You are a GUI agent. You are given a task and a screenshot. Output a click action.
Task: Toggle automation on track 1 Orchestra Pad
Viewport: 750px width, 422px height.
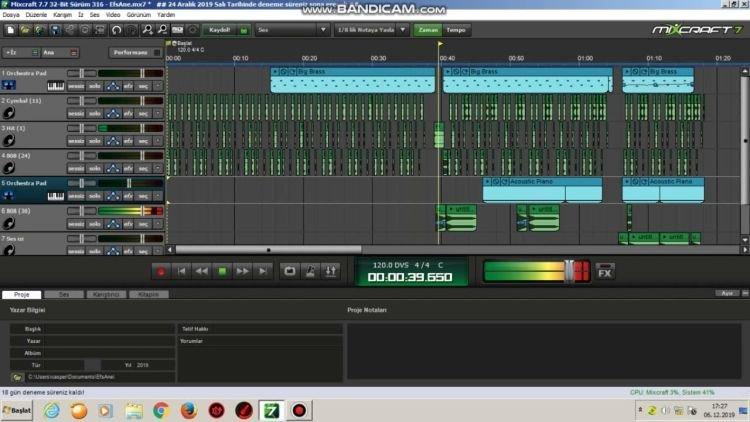pos(113,86)
